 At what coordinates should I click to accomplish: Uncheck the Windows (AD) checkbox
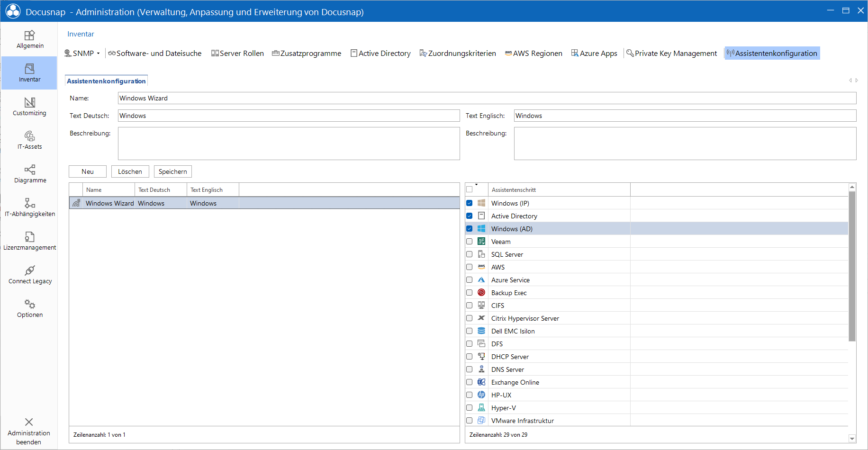(470, 229)
